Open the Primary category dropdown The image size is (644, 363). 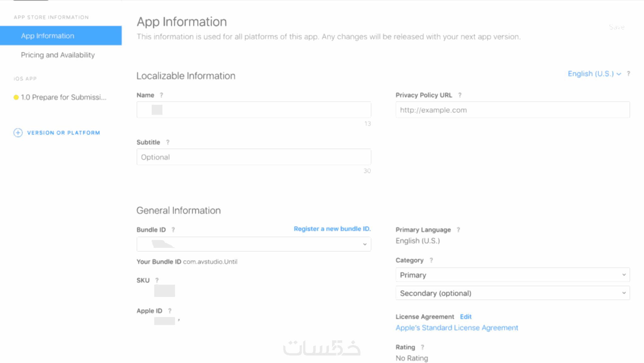coord(512,275)
